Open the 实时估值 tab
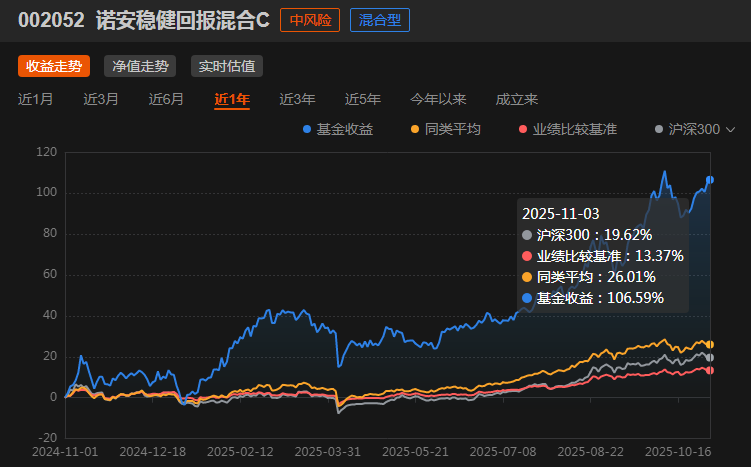 click(227, 66)
